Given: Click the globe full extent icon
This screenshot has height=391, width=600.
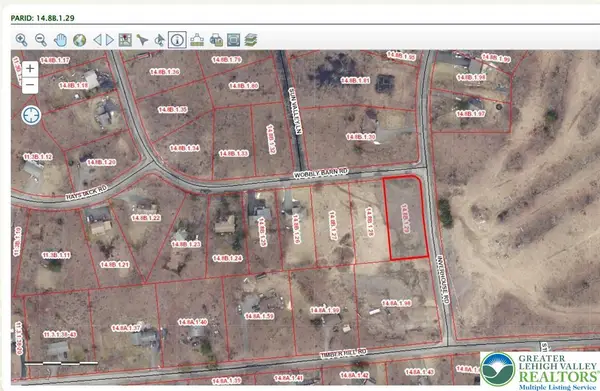Looking at the screenshot, I should [80, 40].
